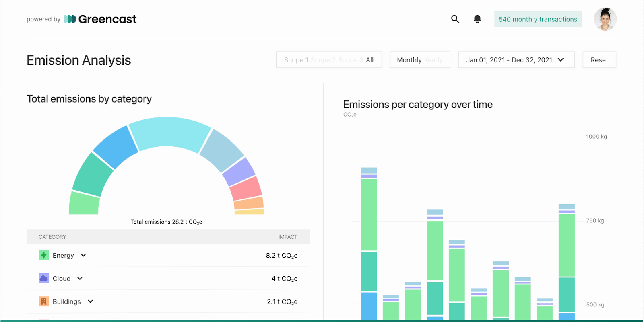Click the Cloud category icon
This screenshot has height=322, width=644.
[43, 278]
